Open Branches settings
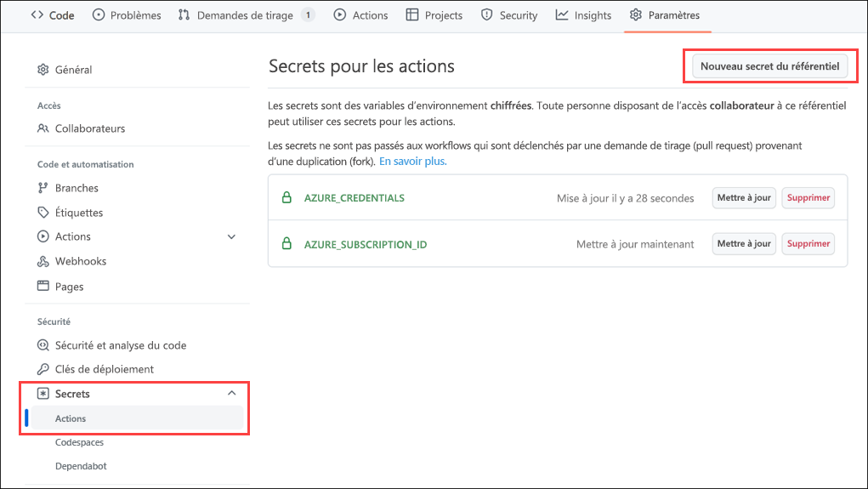The height and width of the screenshot is (489, 868). tap(77, 188)
